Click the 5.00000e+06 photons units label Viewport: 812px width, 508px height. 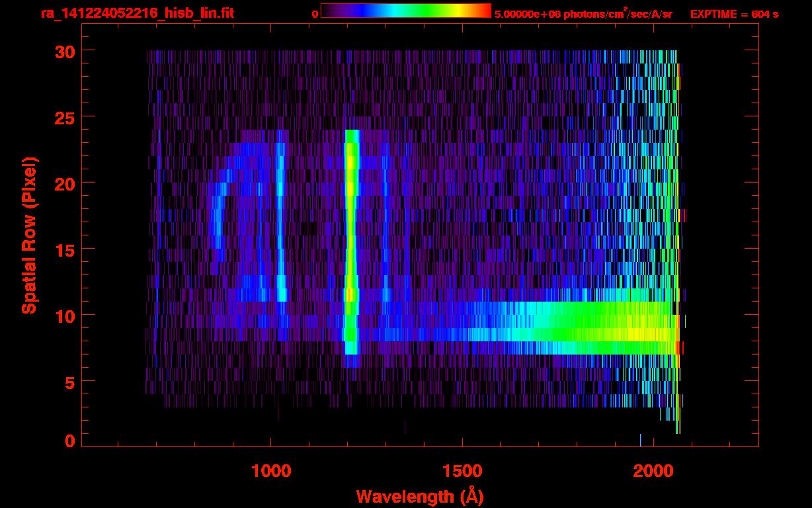(x=583, y=13)
